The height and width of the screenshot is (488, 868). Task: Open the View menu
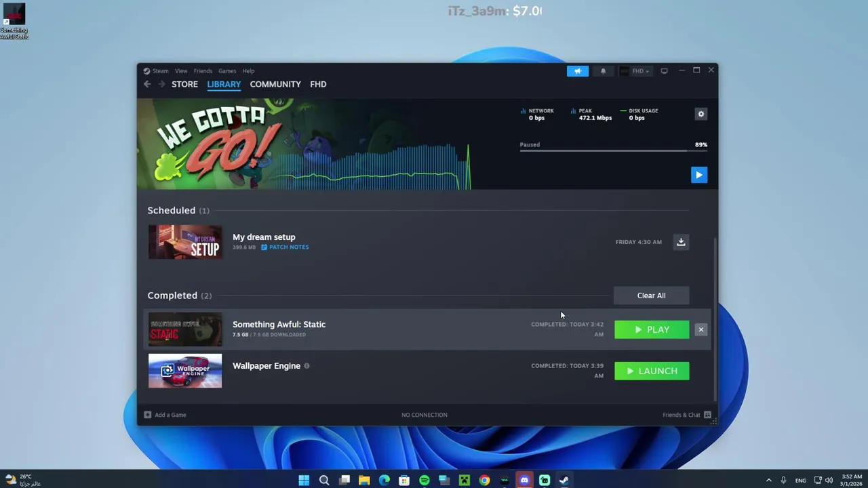tap(181, 70)
